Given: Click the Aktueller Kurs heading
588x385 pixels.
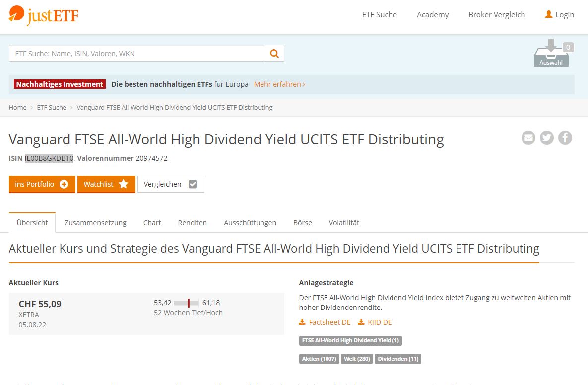Looking at the screenshot, I should (x=34, y=283).
